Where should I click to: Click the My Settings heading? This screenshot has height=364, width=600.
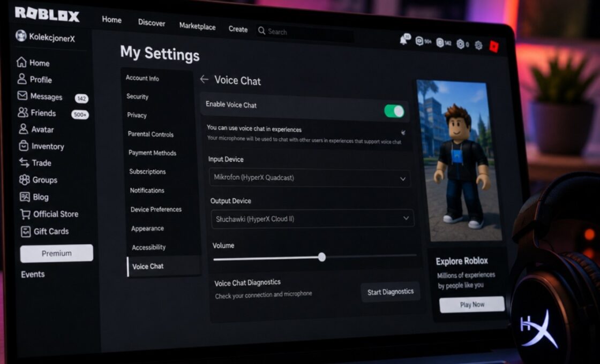tap(160, 53)
